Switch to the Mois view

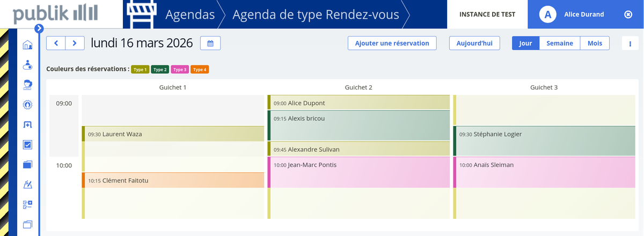pos(595,43)
